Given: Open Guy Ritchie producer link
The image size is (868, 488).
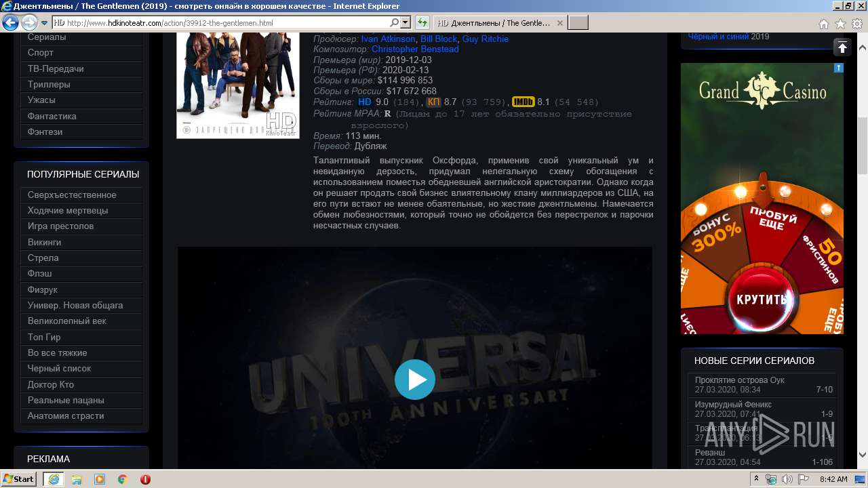Looking at the screenshot, I should tap(485, 39).
